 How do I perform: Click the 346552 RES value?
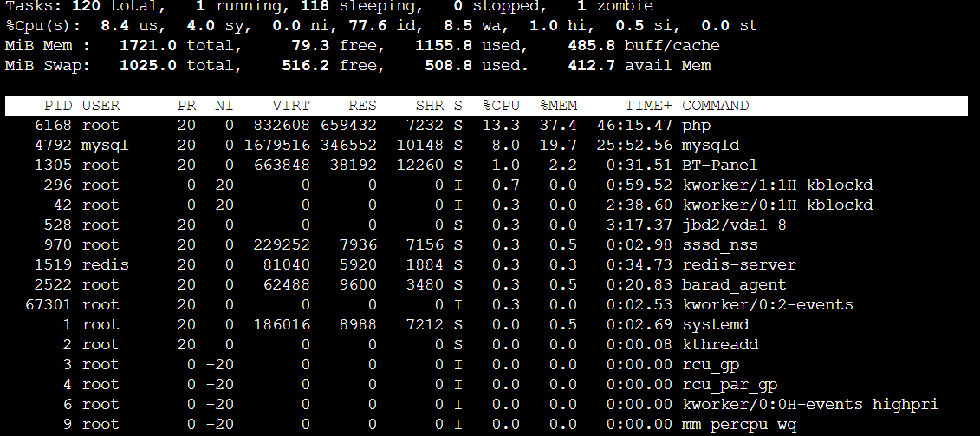tap(348, 145)
